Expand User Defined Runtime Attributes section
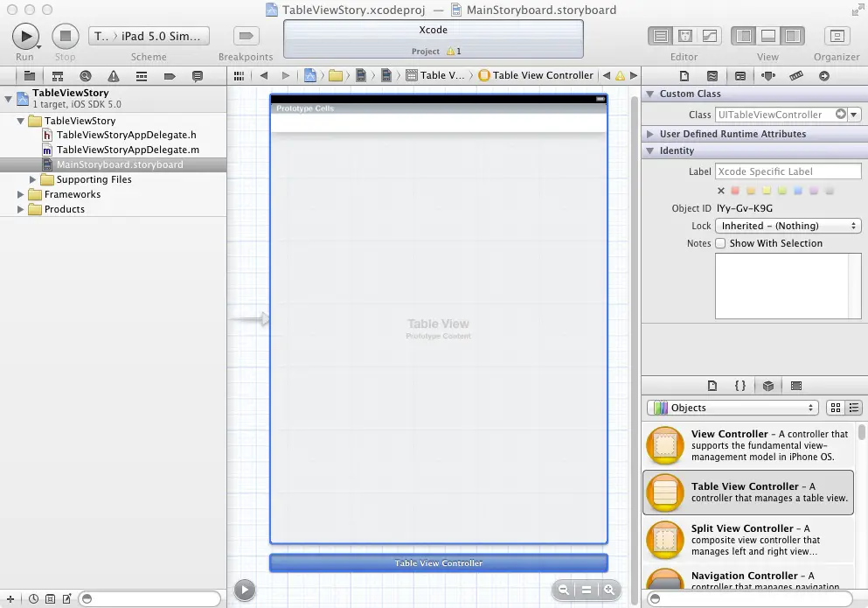Screen dimensions: 868x608 [x=650, y=134]
